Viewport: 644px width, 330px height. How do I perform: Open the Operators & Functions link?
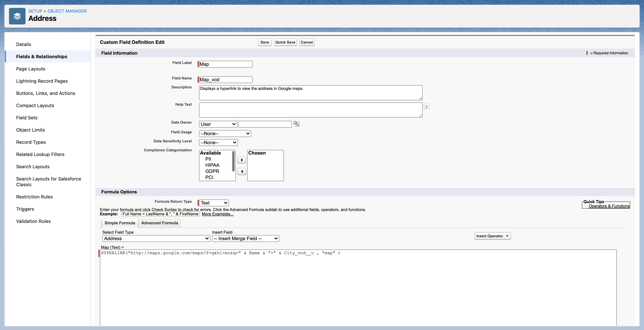(609, 206)
